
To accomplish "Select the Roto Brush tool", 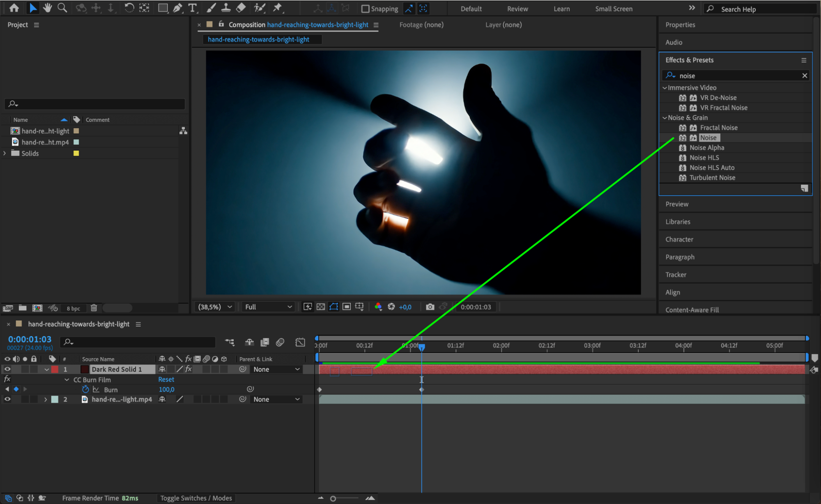I will [x=259, y=8].
